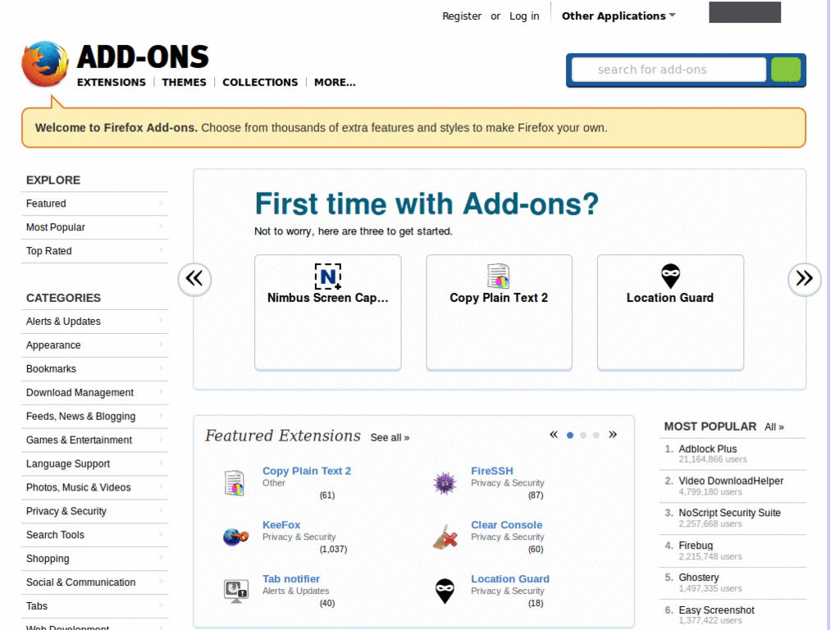Focus the search for add-ons field

coord(668,70)
